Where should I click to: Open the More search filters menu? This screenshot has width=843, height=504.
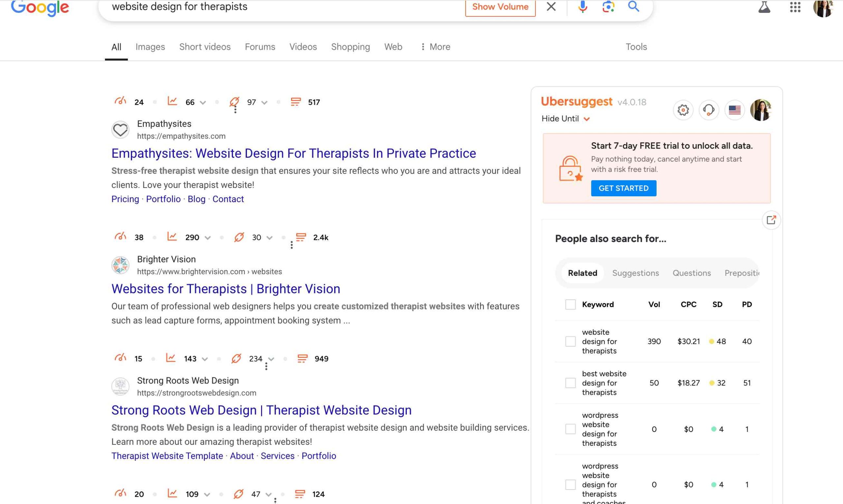pyautogui.click(x=435, y=47)
